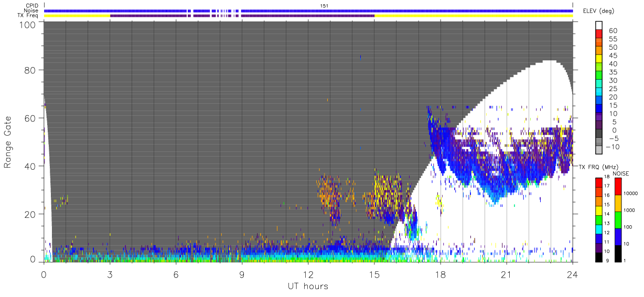Click the 6 tick on the UT hours axis
This screenshot has width=644, height=297.
coord(176,274)
